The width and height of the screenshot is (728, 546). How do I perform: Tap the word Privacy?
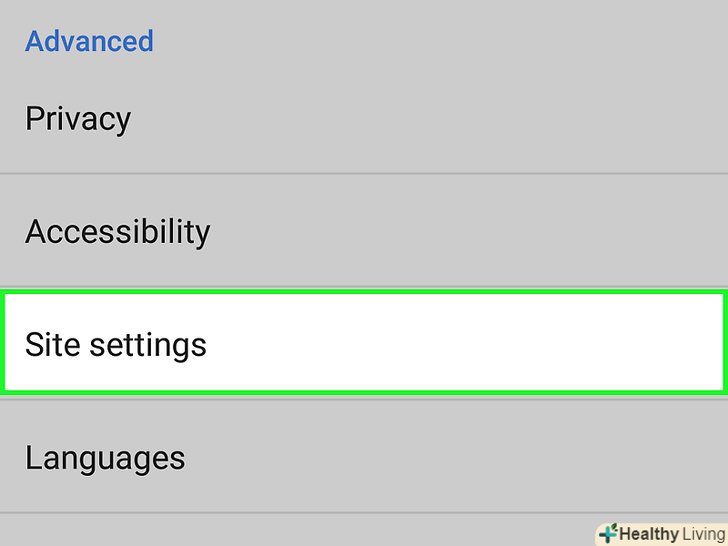pos(78,119)
